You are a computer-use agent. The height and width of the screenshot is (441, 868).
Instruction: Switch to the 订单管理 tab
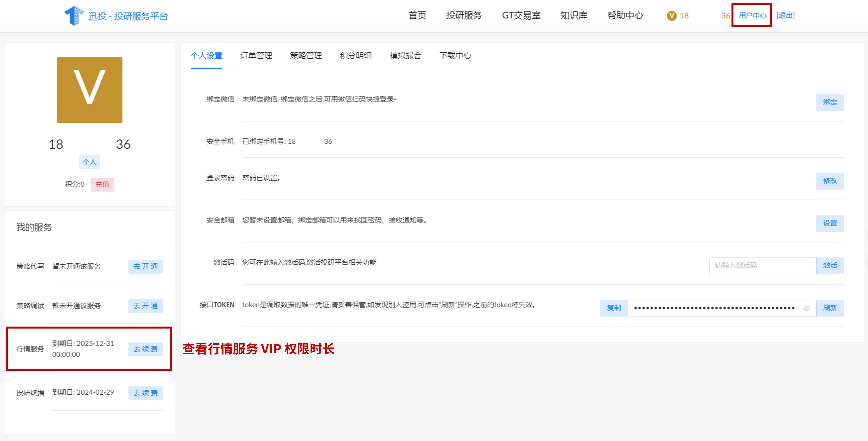[x=256, y=56]
